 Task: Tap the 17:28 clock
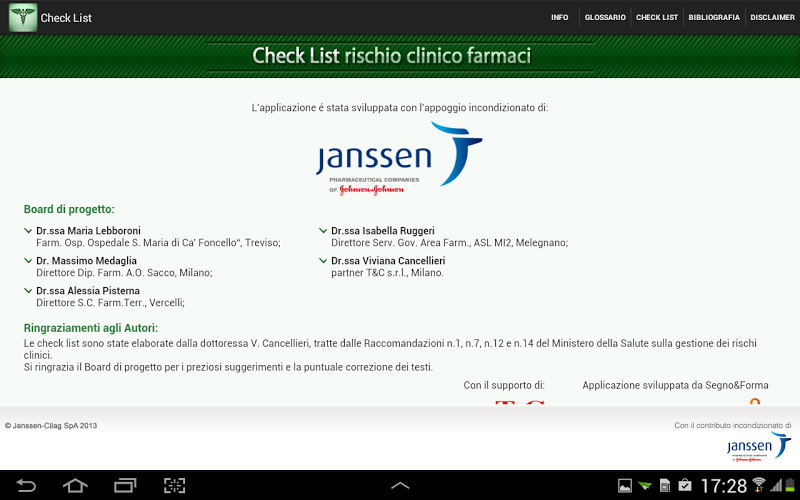click(x=723, y=486)
